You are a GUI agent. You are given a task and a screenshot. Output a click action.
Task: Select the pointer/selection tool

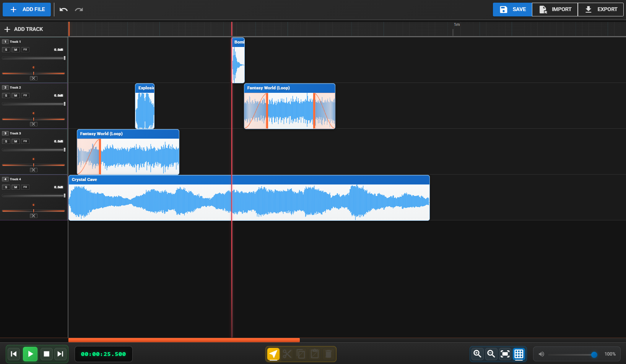tap(273, 354)
